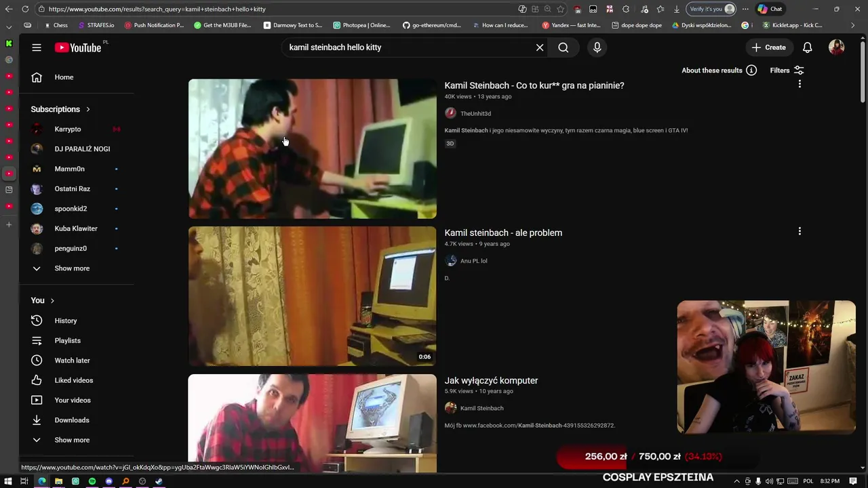Image resolution: width=868 pixels, height=488 pixels.
Task: Open the 'Kamil Steinbach - Co to kur** gra na pianinie?' title
Action: pos(534,85)
